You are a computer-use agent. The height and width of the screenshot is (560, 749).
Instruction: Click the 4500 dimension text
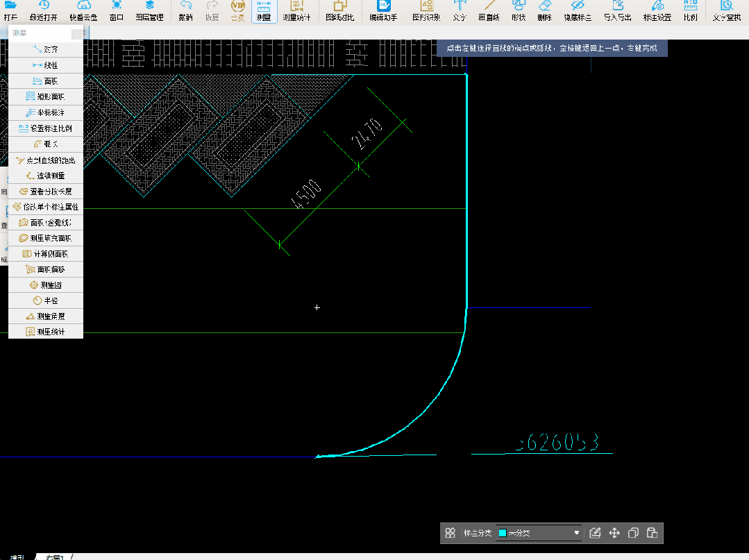coord(306,194)
